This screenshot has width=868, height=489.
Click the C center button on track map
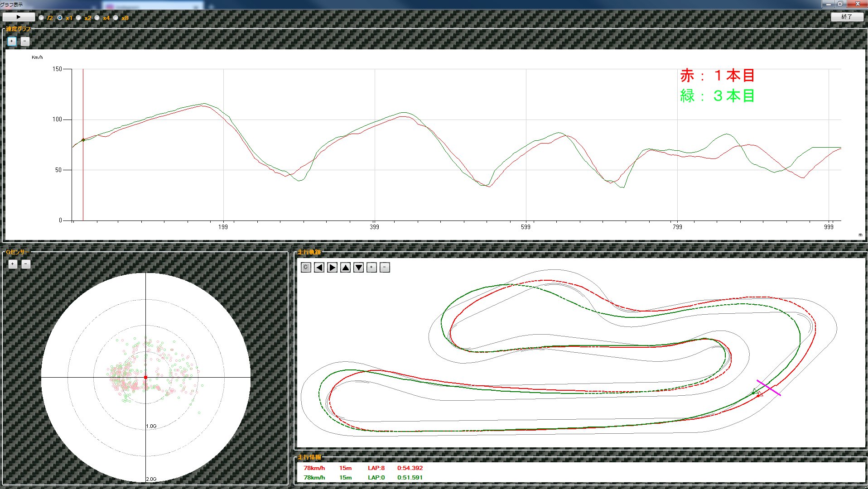[x=306, y=268]
